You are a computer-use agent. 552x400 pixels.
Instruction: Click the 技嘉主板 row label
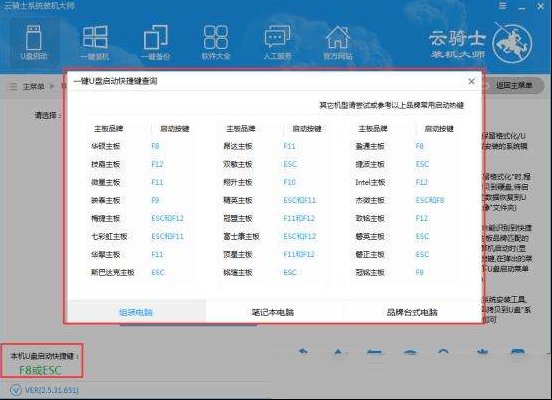pyautogui.click(x=106, y=164)
